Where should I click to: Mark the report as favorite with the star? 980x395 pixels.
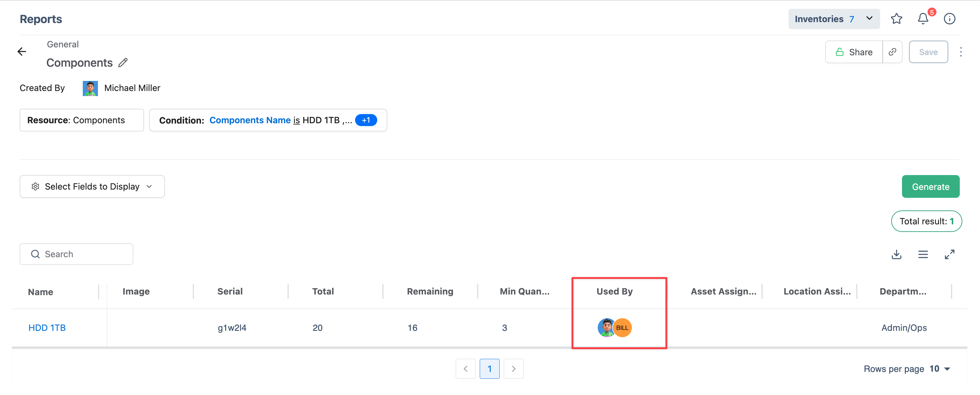point(896,19)
